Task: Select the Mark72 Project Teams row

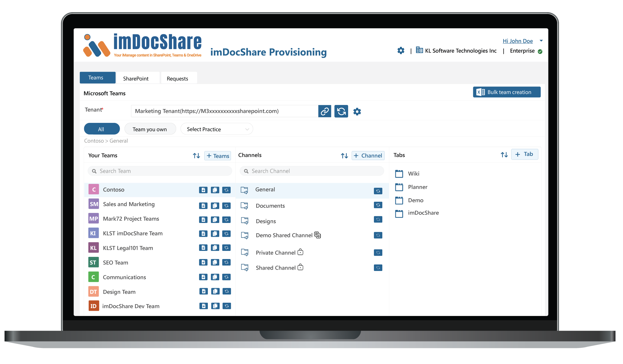Action: [160, 219]
